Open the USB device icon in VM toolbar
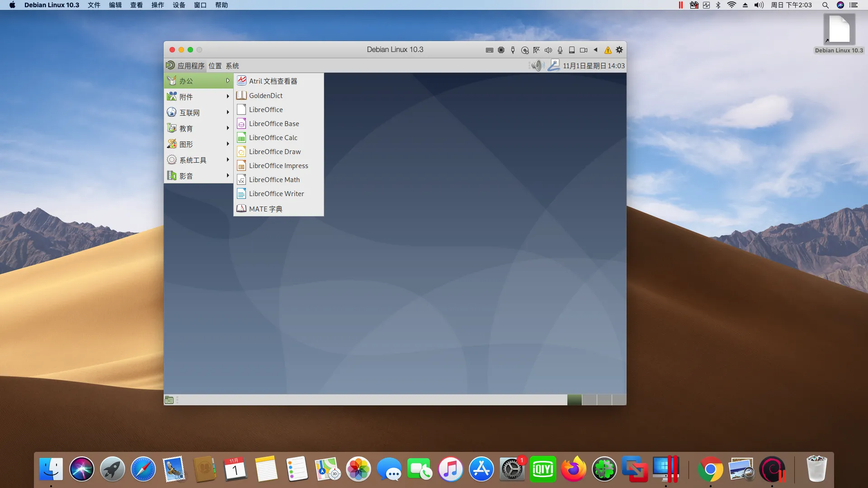 513,50
